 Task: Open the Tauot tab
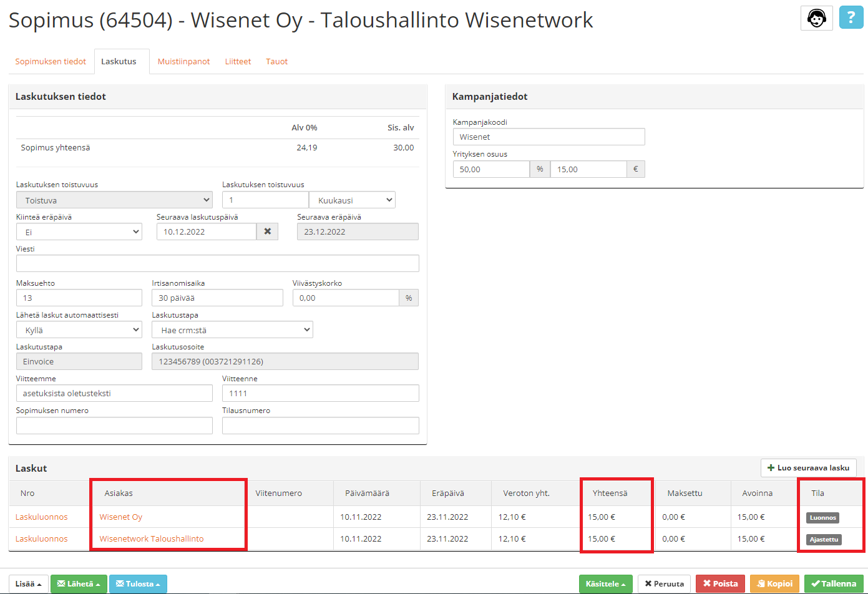[276, 61]
